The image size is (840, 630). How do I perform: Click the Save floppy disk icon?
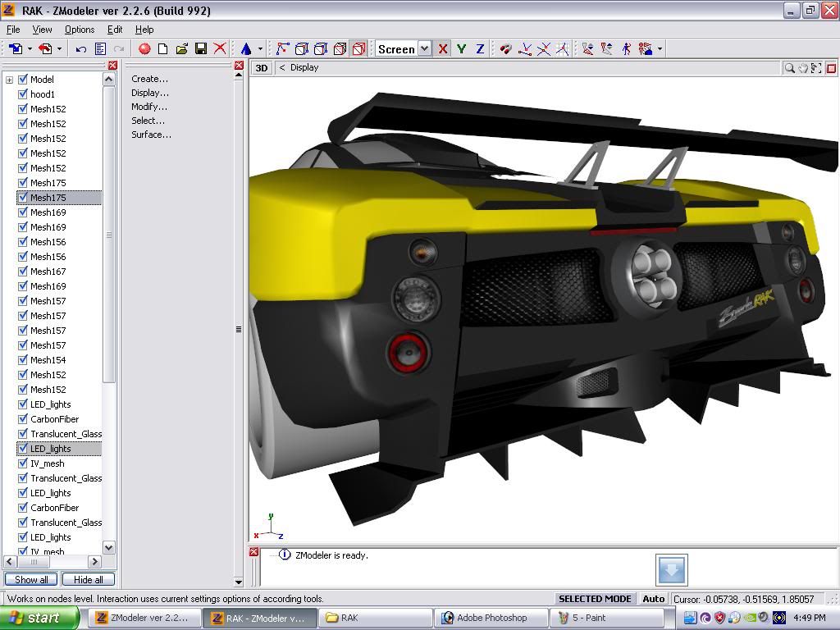coord(201,49)
